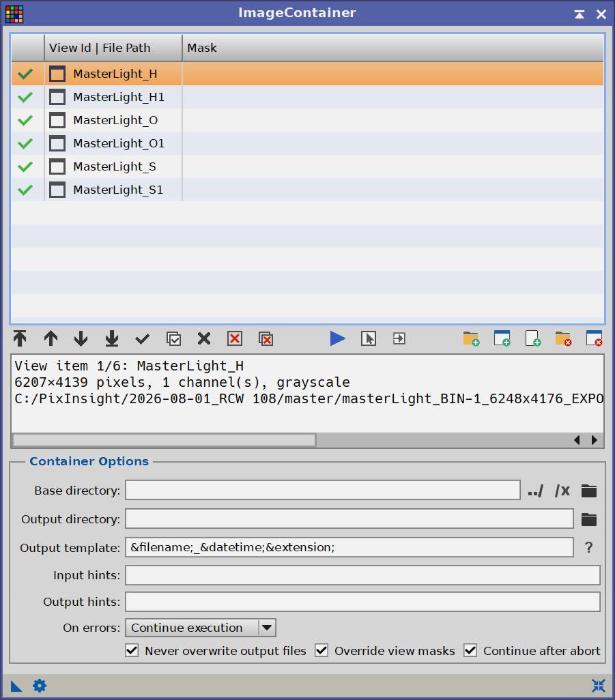Image resolution: width=615 pixels, height=700 pixels.
Task: Remove selected item with red X icon
Action: 235,339
